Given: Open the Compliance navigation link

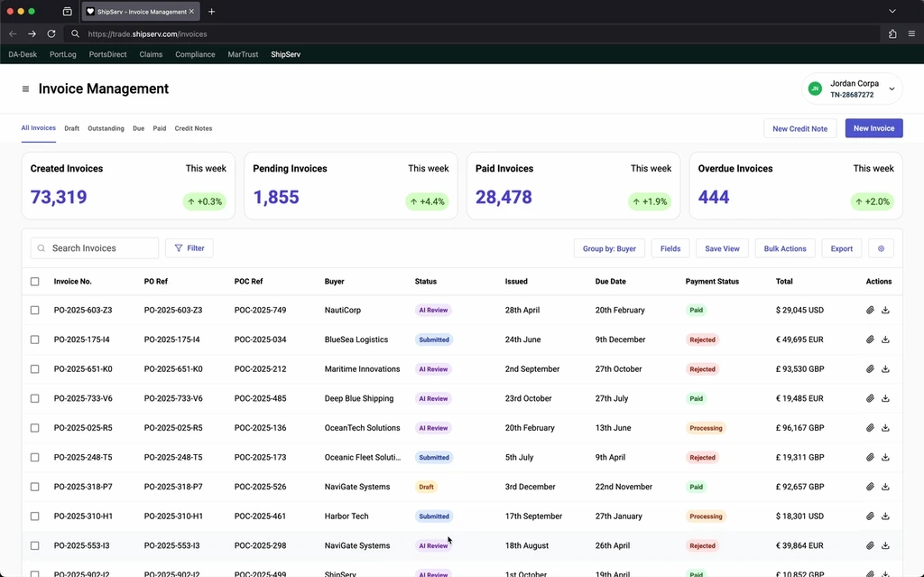Looking at the screenshot, I should click(x=195, y=54).
